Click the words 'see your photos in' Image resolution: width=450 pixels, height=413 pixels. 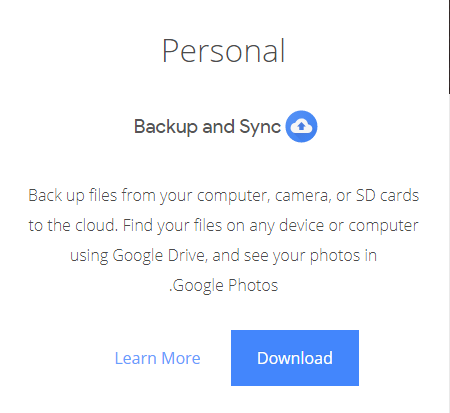[310, 256]
